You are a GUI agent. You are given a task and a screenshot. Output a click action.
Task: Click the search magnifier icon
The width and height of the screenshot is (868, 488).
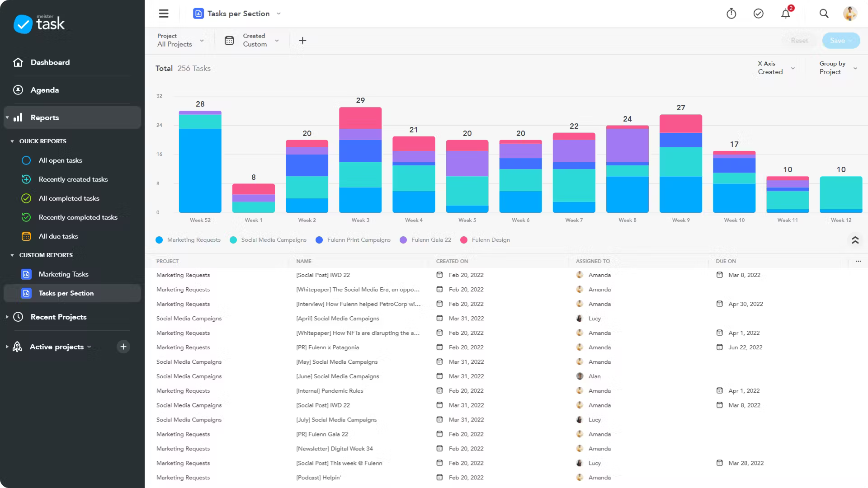pyautogui.click(x=824, y=14)
